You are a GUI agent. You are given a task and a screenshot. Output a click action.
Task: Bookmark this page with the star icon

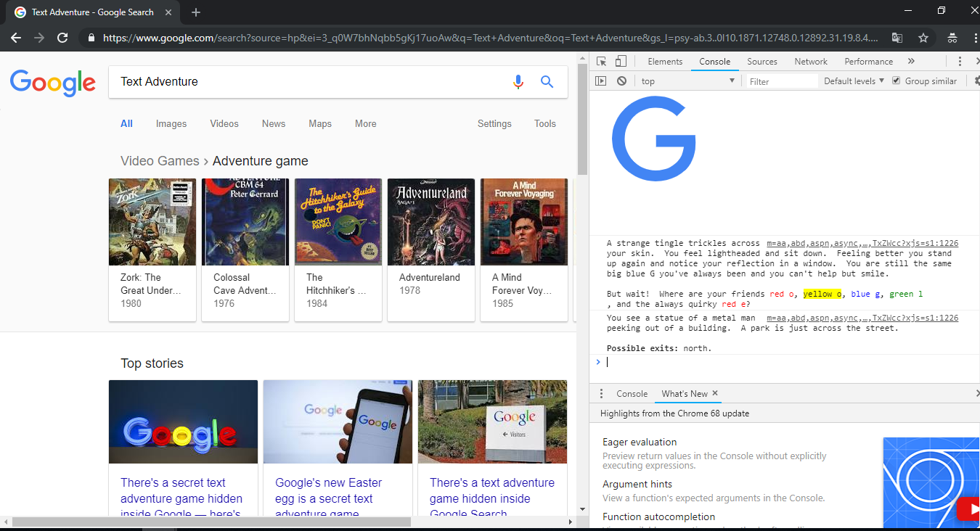(x=923, y=38)
